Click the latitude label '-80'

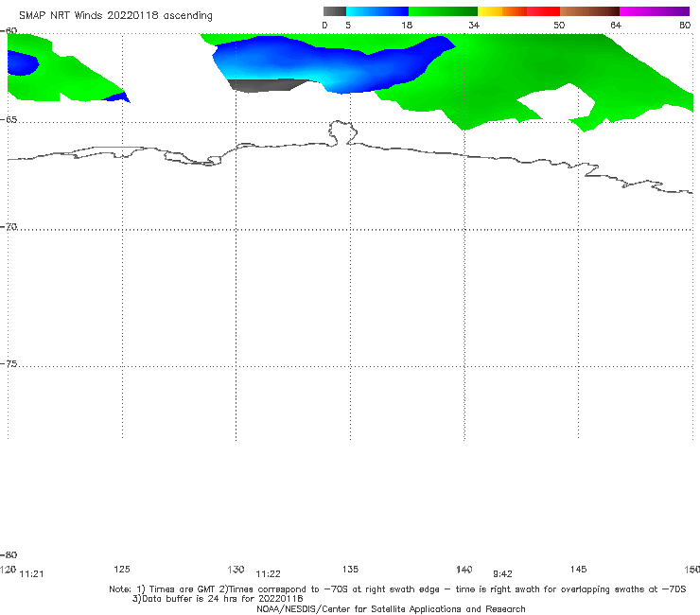pyautogui.click(x=9, y=554)
